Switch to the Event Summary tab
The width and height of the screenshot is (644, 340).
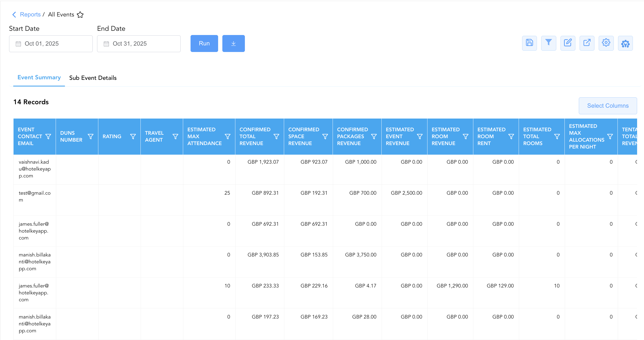coord(39,77)
